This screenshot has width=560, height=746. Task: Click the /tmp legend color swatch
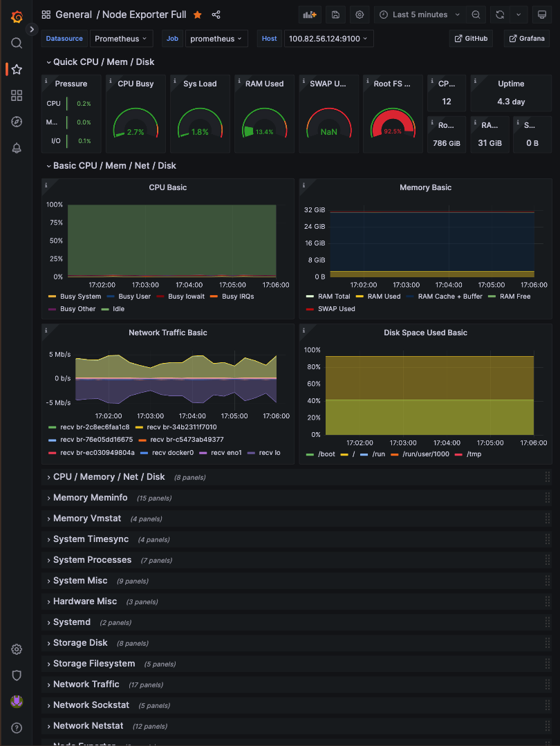(458, 454)
